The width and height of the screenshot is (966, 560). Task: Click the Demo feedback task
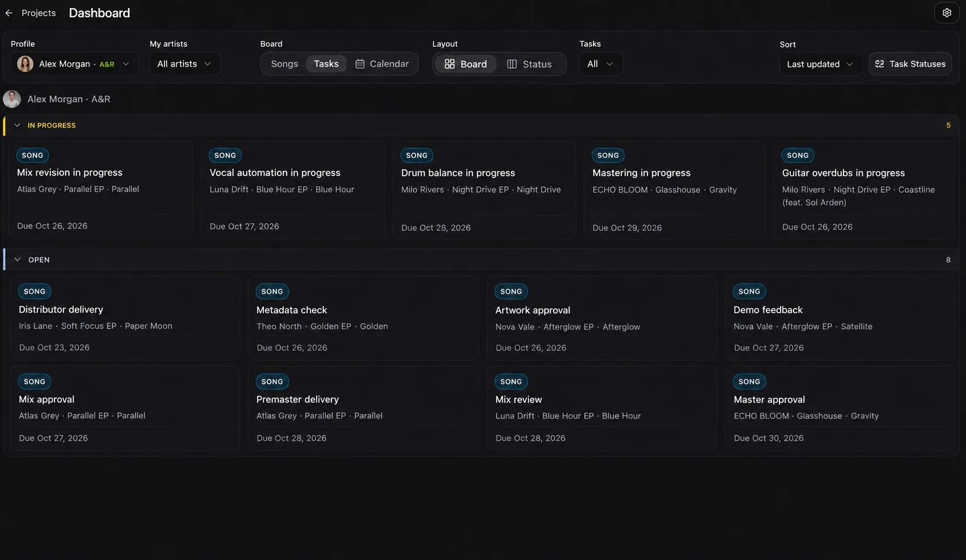[x=840, y=318]
